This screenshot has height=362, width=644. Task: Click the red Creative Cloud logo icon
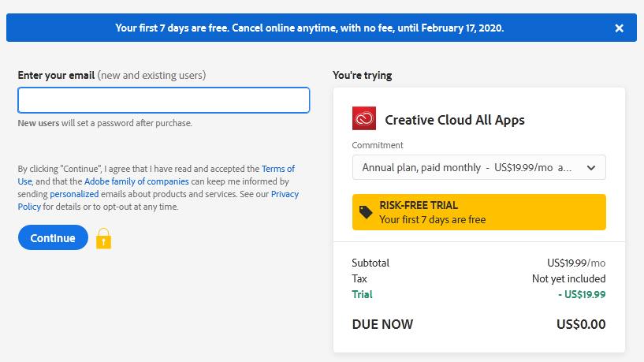364,119
